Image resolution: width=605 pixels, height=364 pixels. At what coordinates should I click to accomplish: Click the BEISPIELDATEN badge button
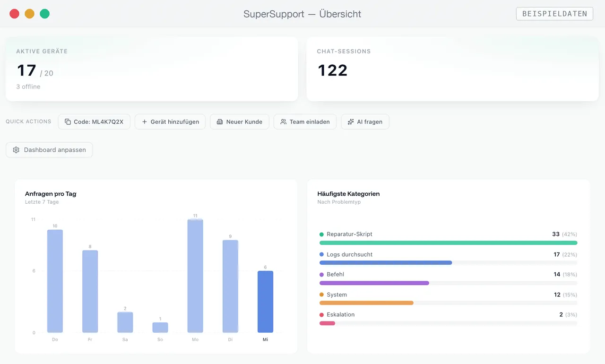[x=554, y=14]
